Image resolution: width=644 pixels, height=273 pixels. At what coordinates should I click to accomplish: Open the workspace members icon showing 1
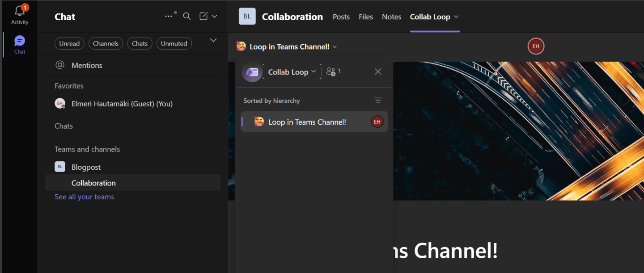[x=334, y=71]
